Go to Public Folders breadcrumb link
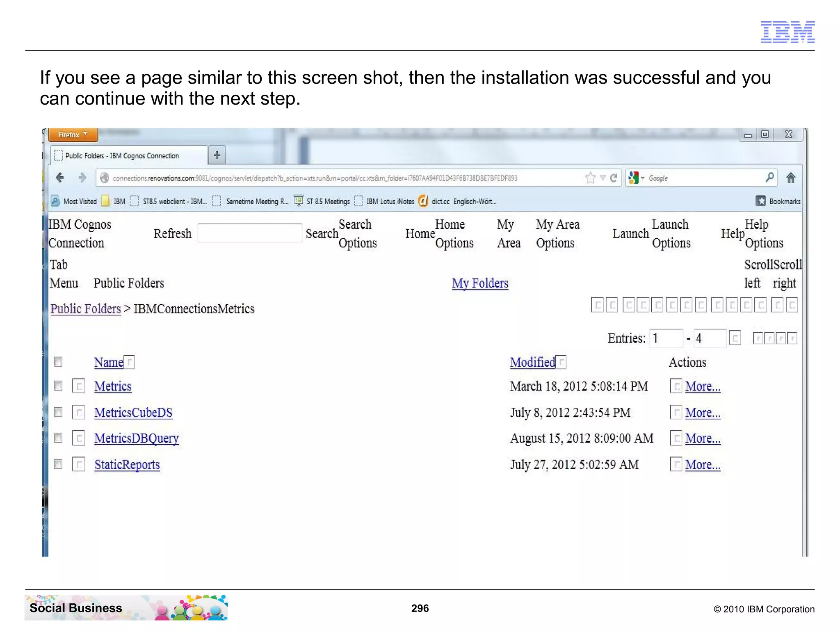The image size is (840, 630). [x=85, y=308]
